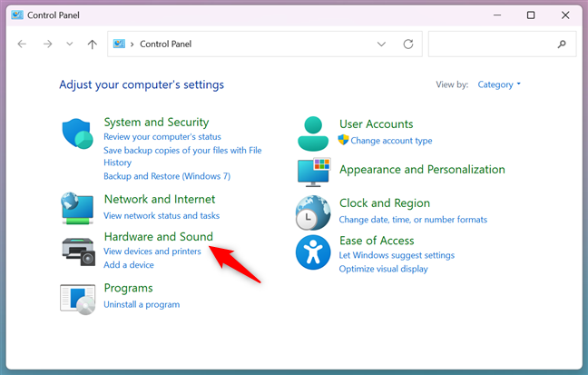Open Backup and Restore (Windows 7)
588x375 pixels.
click(x=167, y=176)
